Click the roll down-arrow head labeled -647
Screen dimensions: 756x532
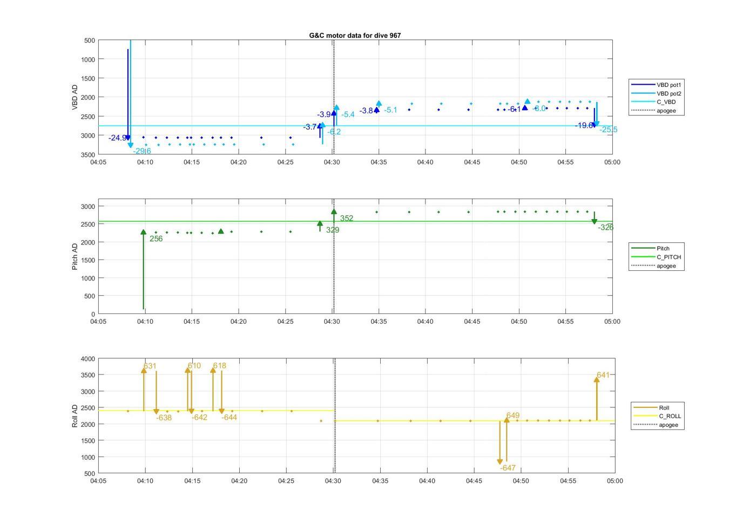click(500, 462)
